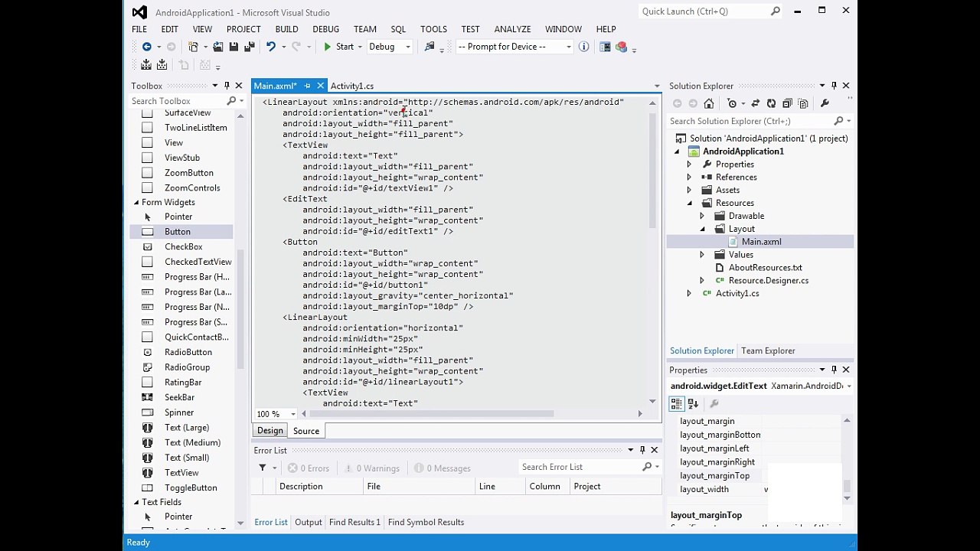The height and width of the screenshot is (551, 980).
Task: Open the DEBUG menu
Action: click(x=325, y=29)
